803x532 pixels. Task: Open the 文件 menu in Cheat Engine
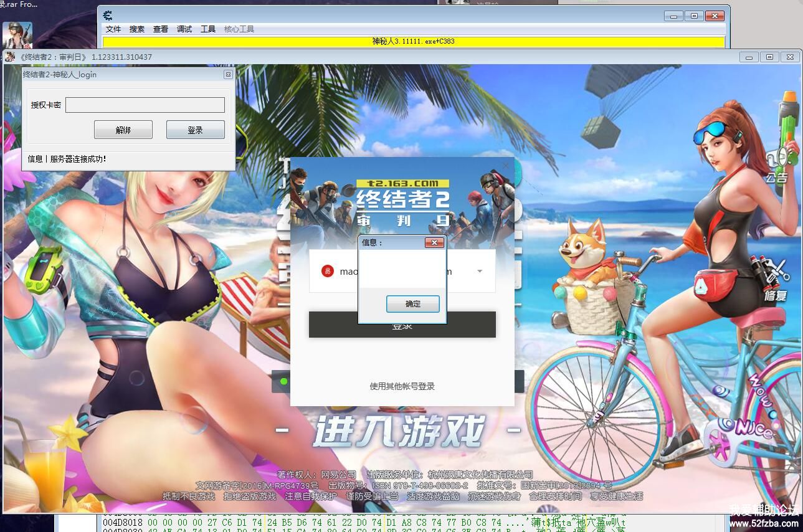coord(113,29)
